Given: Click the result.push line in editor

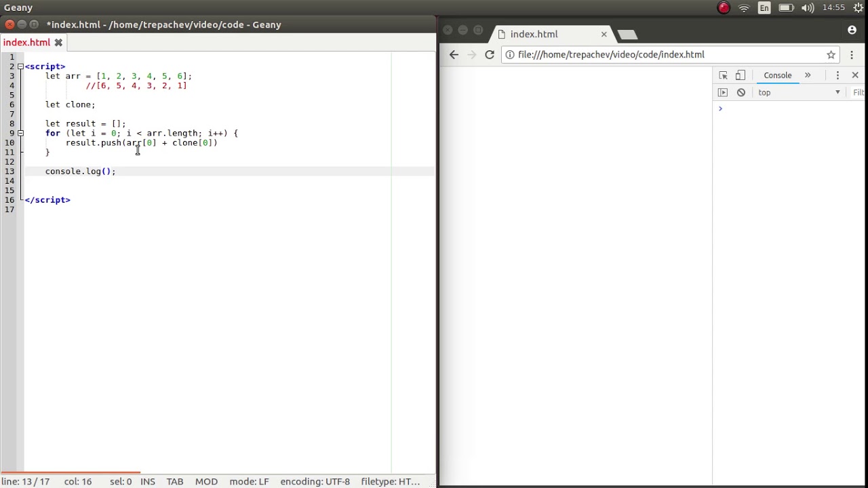Looking at the screenshot, I should [141, 142].
